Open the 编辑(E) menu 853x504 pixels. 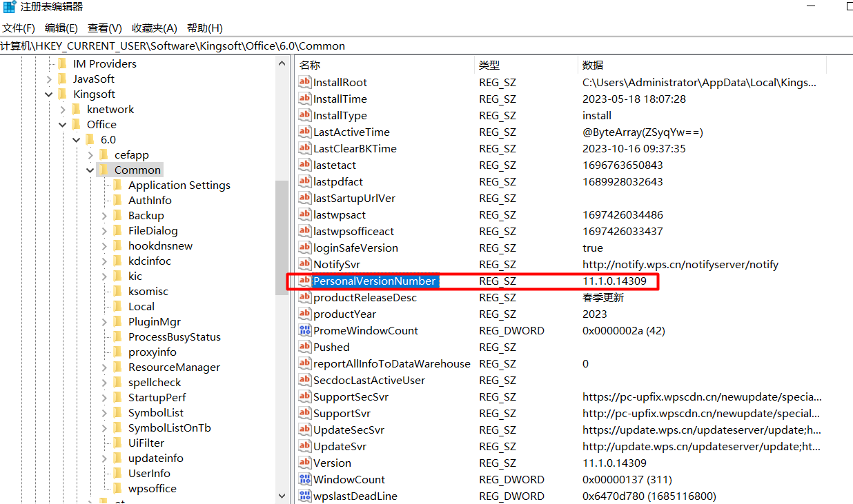tap(61, 28)
